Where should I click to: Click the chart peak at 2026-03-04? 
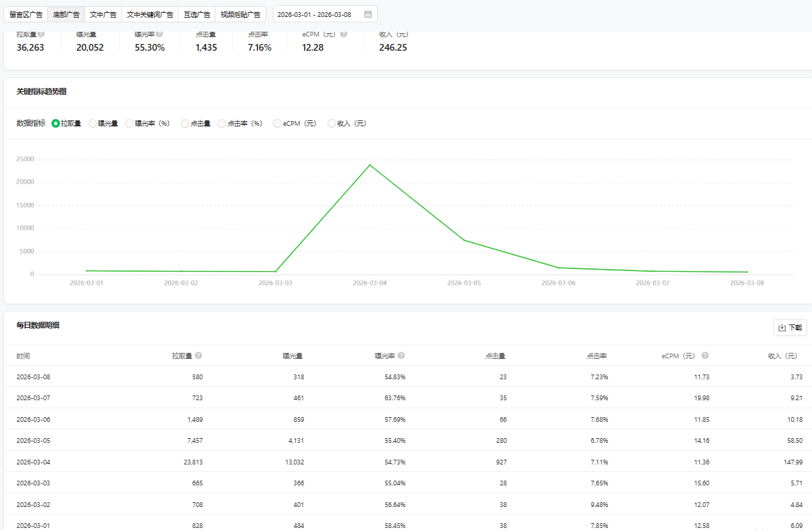(x=370, y=165)
